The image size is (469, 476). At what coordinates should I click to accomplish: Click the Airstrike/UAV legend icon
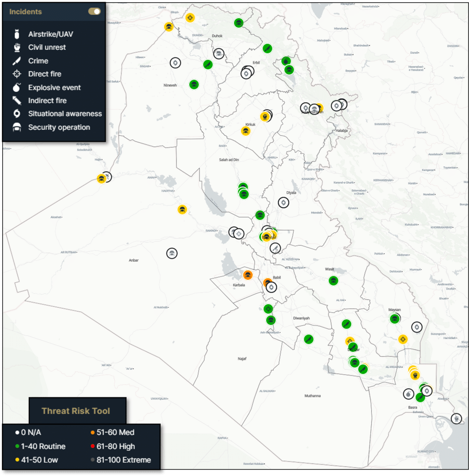tap(17, 34)
